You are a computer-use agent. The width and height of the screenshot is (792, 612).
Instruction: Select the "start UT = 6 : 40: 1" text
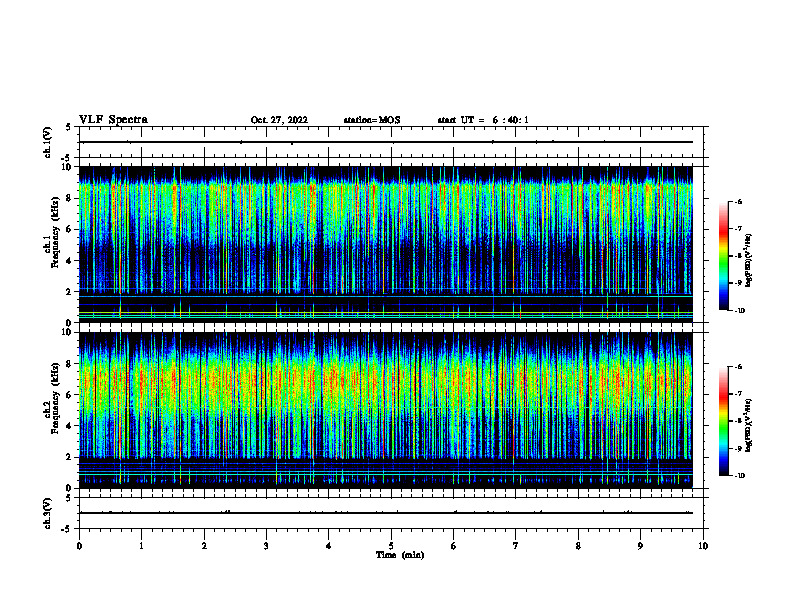click(483, 120)
